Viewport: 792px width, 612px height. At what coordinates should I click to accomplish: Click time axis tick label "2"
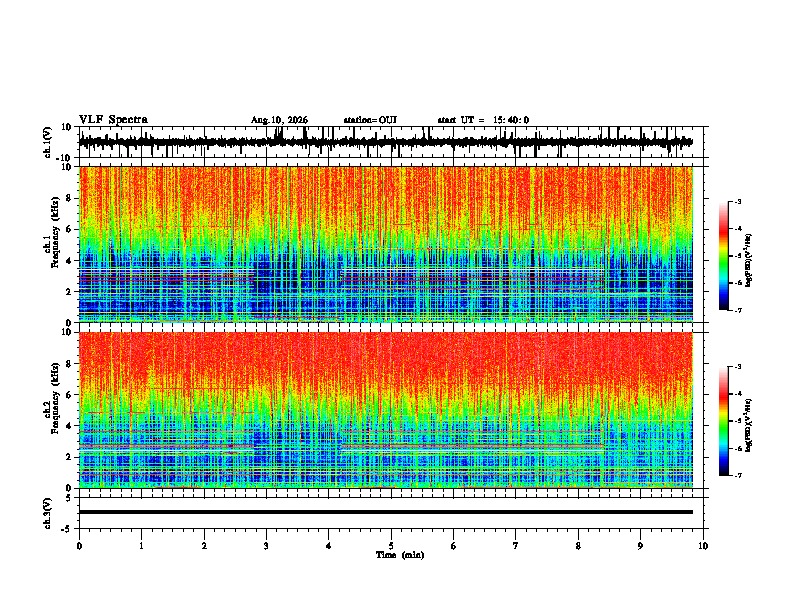204,546
